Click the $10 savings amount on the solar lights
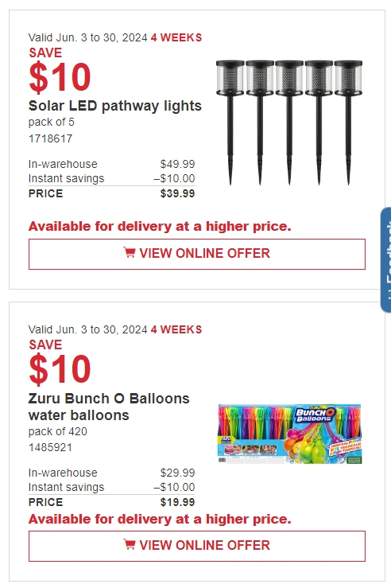This screenshot has height=588, width=391. [x=60, y=77]
